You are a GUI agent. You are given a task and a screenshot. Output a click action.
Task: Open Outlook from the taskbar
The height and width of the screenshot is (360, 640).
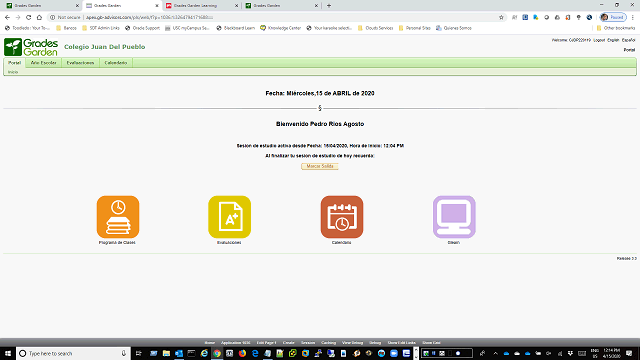pos(179,353)
